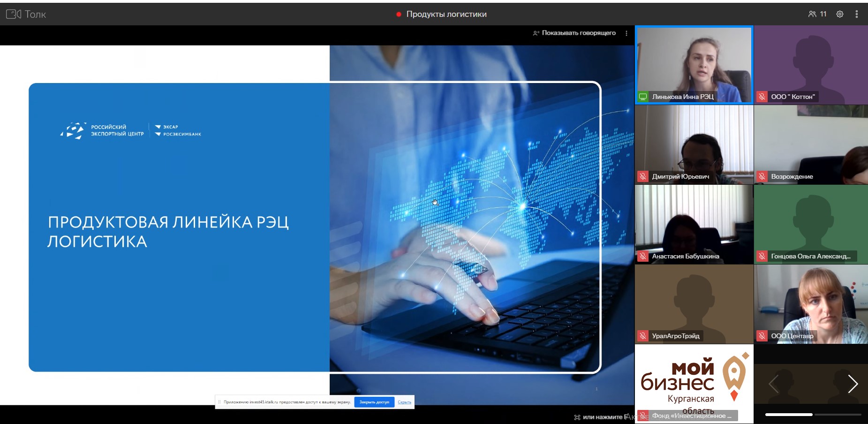Open the participants list showing 11
Image resolution: width=868 pixels, height=424 pixels.
pos(817,14)
